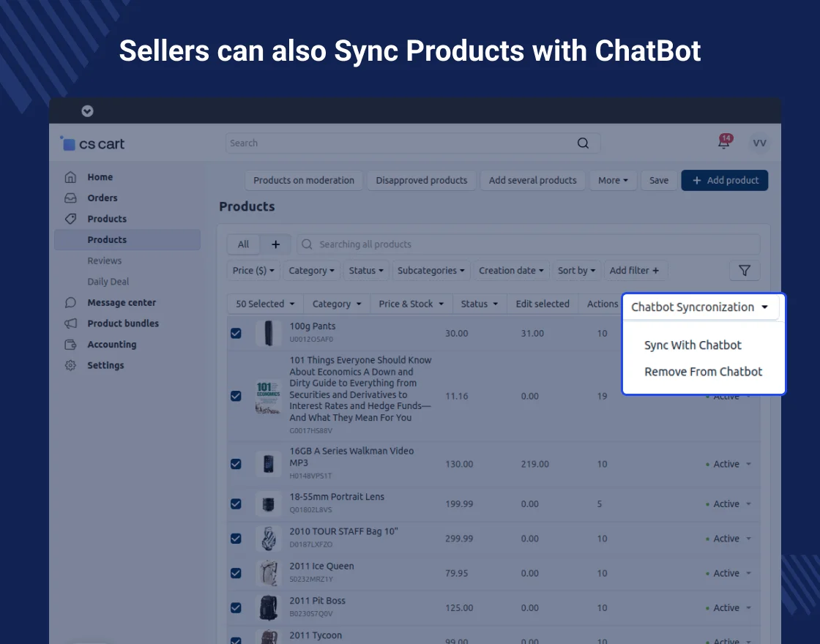Click the notification bell icon

point(723,143)
